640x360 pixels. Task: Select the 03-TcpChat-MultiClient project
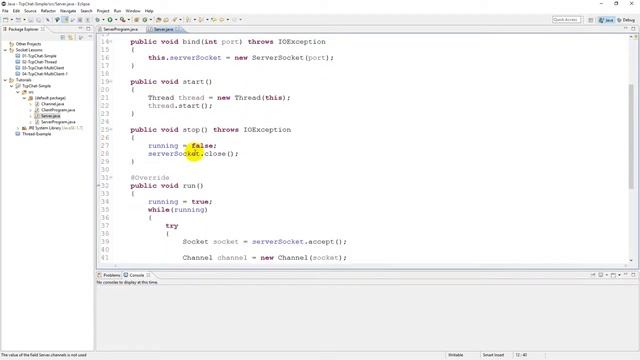coord(43,68)
